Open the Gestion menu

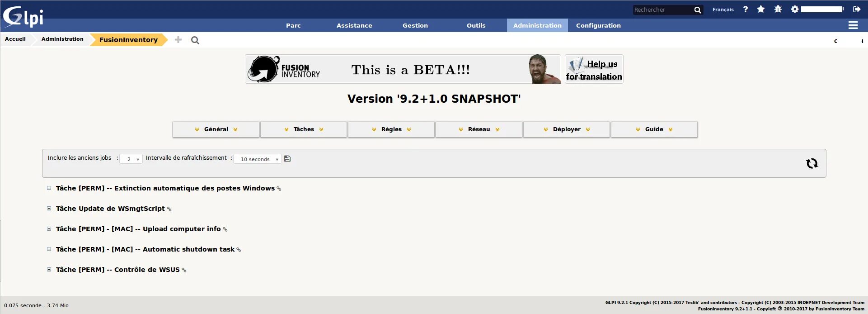(x=415, y=26)
